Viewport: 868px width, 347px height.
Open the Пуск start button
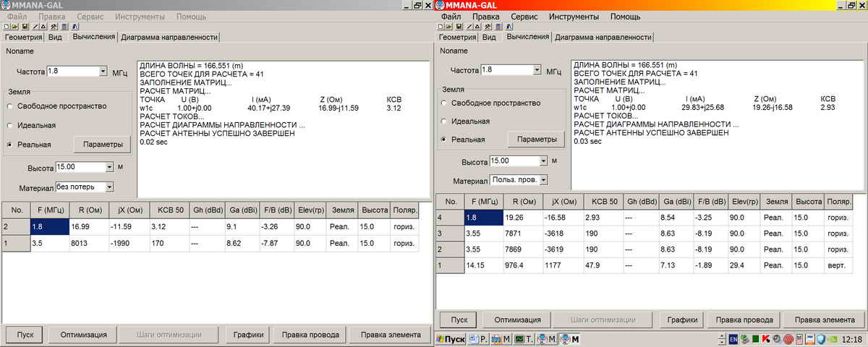[x=450, y=339]
